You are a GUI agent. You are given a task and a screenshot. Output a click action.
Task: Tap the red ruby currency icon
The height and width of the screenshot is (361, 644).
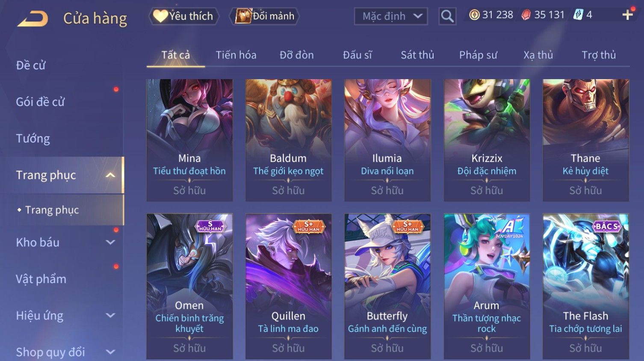coord(526,15)
